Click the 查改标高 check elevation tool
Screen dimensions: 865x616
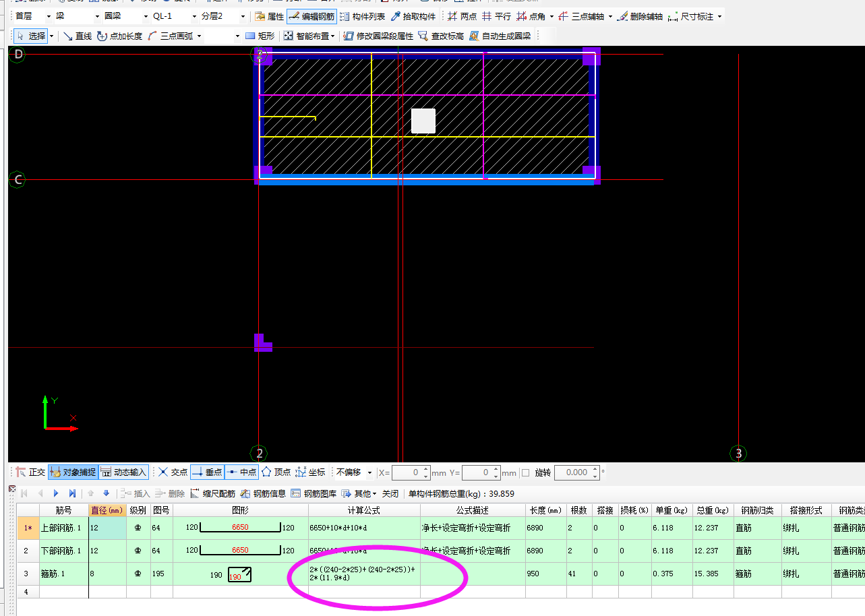[440, 36]
